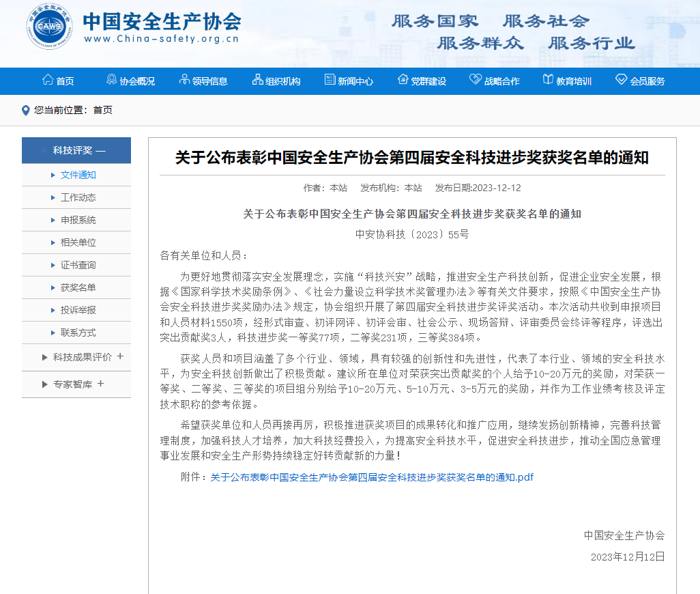
Task: Select 工作动态 in the sidebar
Action: point(78,197)
